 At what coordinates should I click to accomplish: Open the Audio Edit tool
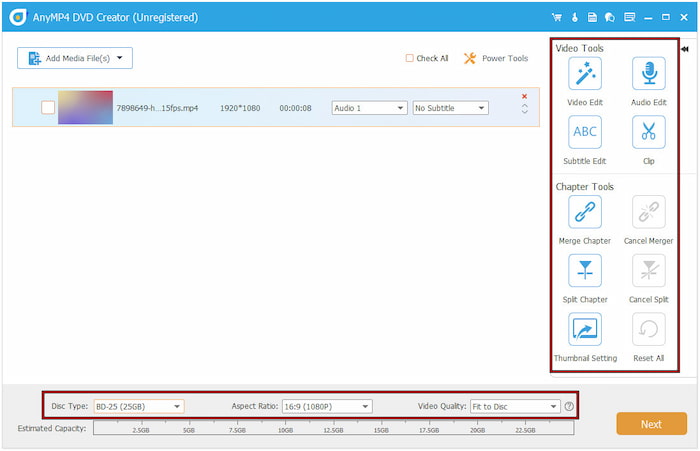click(648, 74)
